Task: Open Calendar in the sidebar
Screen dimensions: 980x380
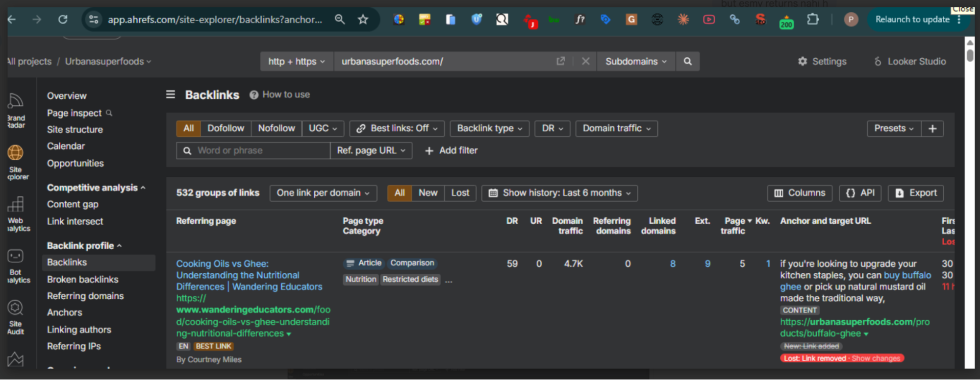Action: pos(66,146)
